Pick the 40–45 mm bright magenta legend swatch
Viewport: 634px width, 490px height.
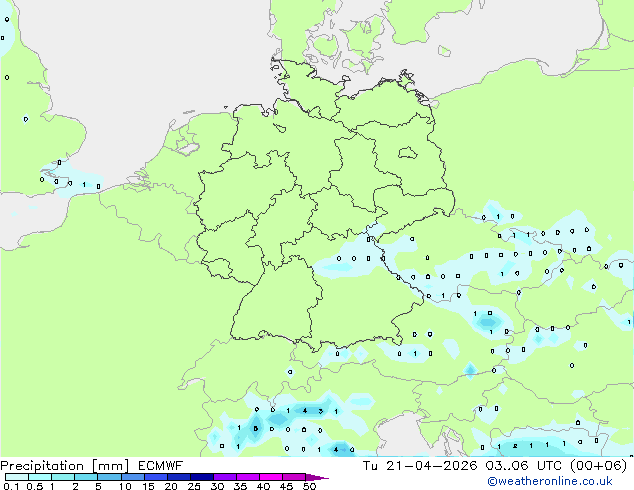click(271, 477)
